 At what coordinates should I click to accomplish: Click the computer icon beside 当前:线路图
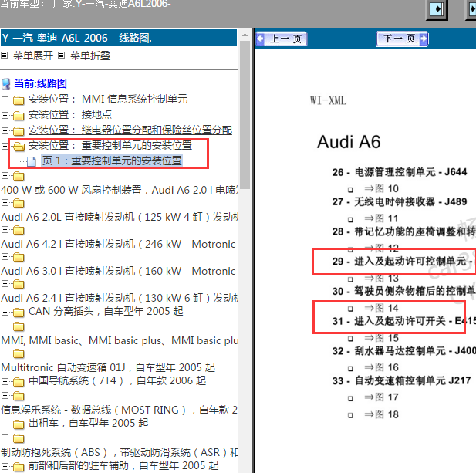tap(5, 84)
